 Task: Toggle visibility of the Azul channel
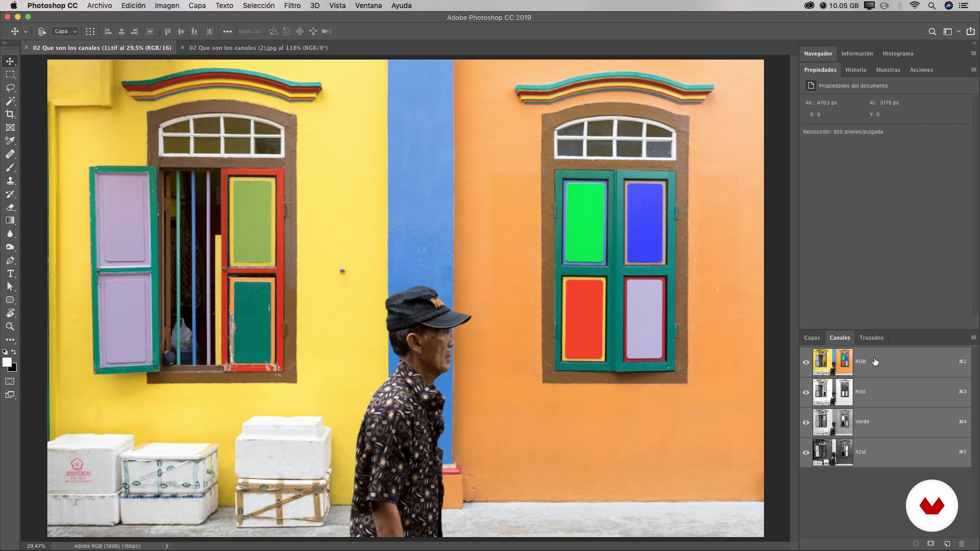[x=806, y=452]
